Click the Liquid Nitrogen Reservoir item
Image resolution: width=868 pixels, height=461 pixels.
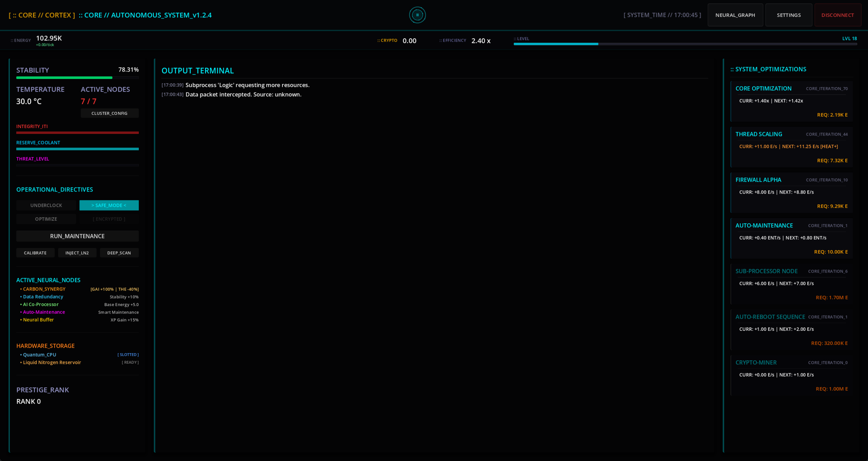52,362
